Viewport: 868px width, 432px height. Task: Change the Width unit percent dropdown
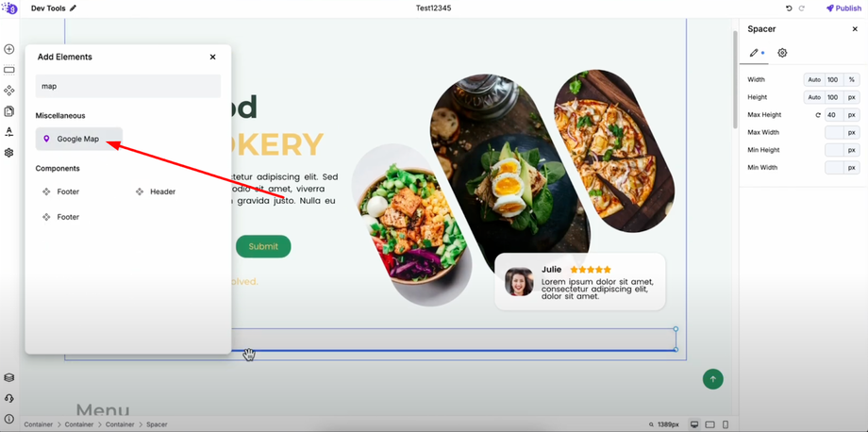851,79
